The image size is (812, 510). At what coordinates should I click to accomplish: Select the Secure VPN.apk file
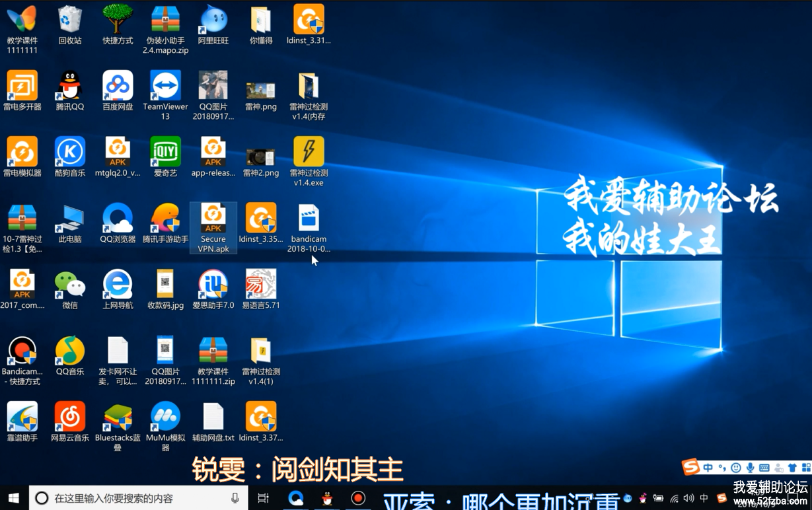pos(213,220)
